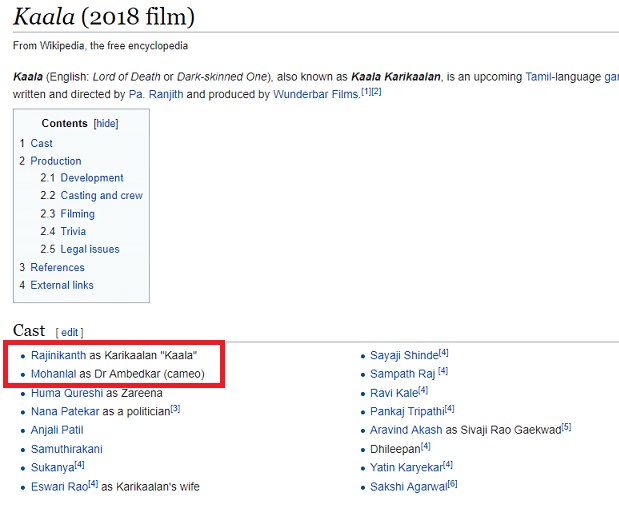Open the Yatin Karyekar link
The width and height of the screenshot is (619, 508).
pos(406,468)
